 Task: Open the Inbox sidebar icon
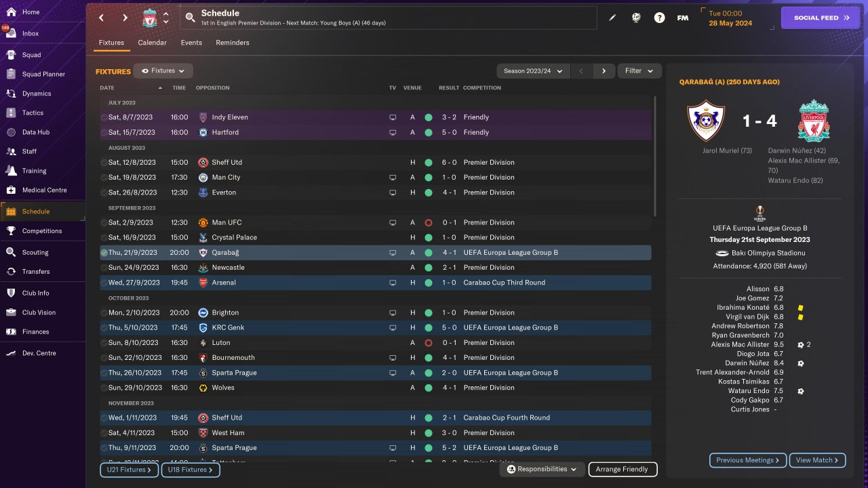click(x=11, y=33)
